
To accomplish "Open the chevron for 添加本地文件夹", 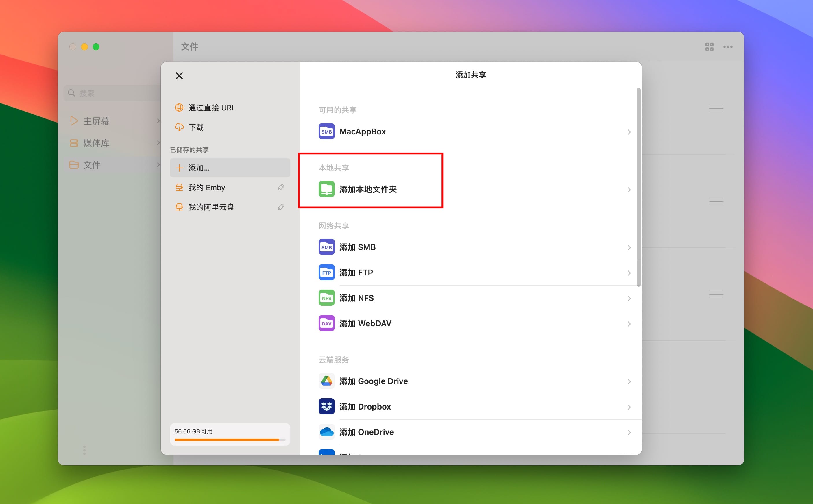I will pyautogui.click(x=629, y=190).
